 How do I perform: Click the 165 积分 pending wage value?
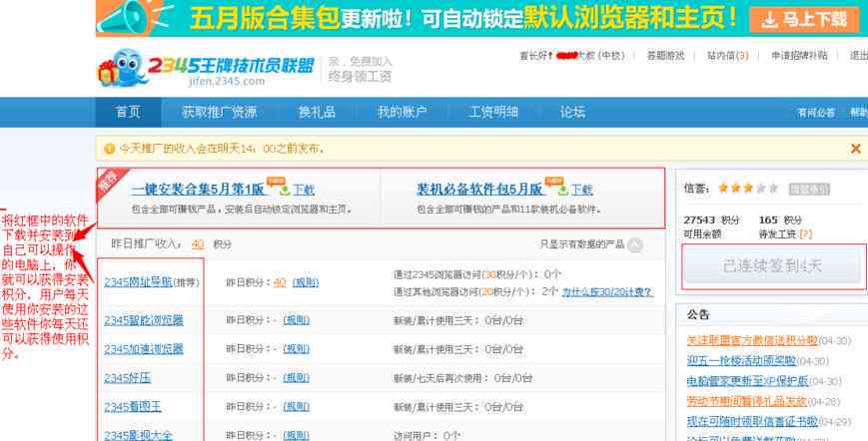[780, 220]
